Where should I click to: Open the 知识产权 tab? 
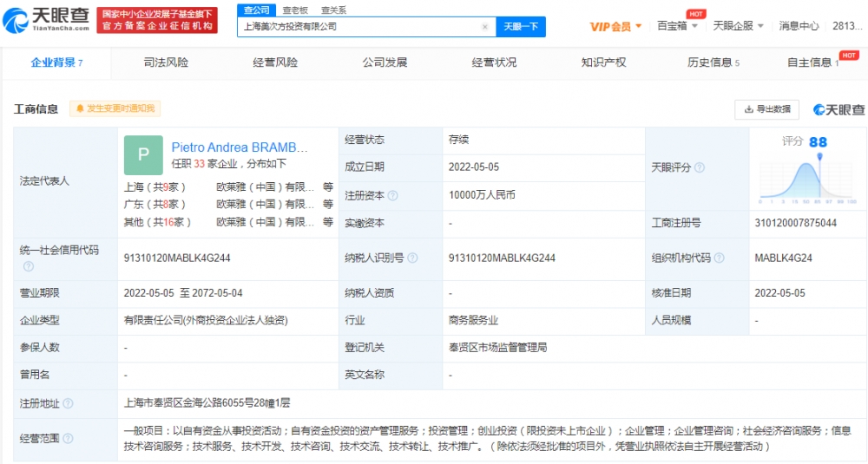(603, 62)
